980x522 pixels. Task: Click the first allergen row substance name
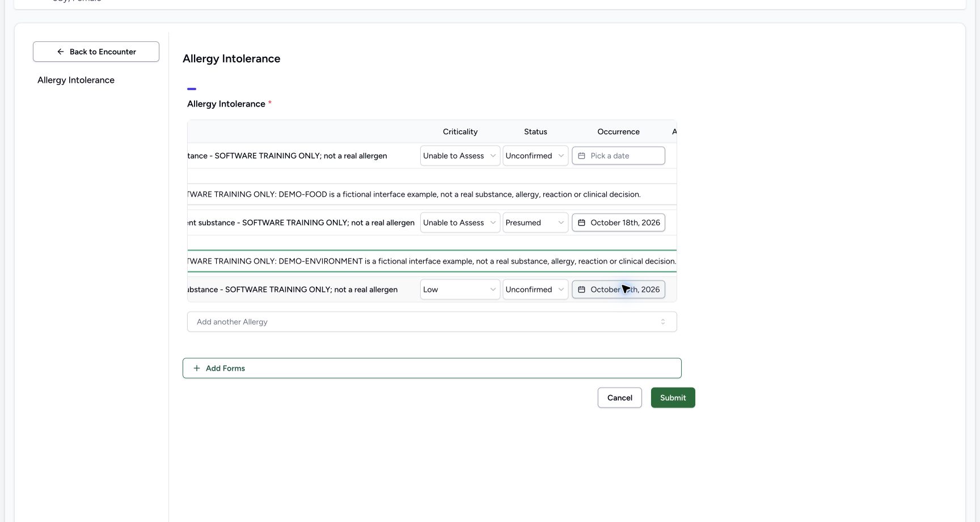coord(288,156)
